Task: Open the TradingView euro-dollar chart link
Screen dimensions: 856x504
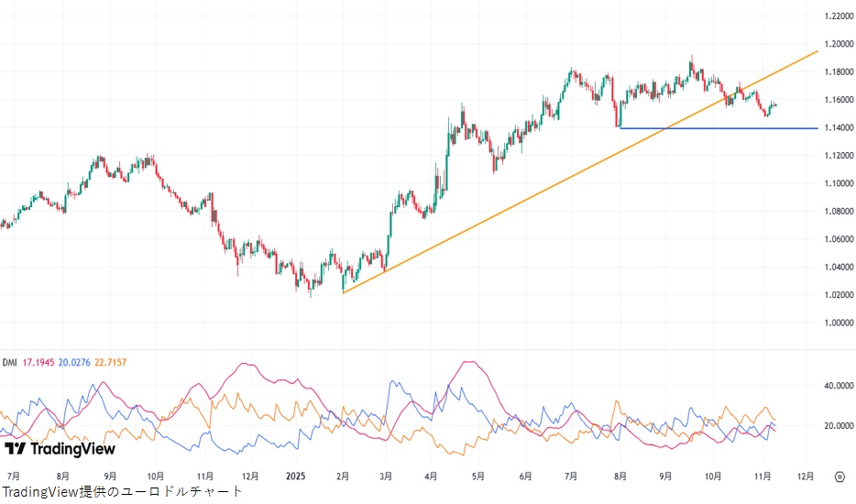Action: point(122,492)
